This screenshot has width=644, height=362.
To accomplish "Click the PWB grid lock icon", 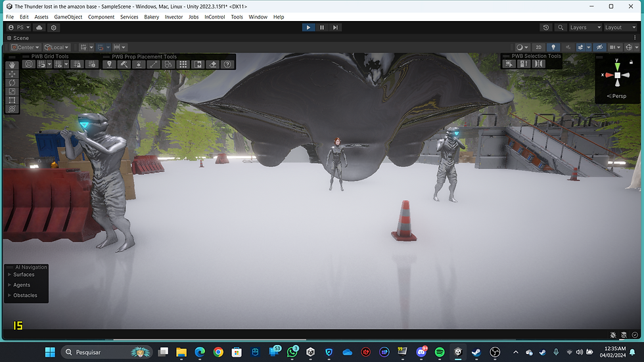I will 76,64.
